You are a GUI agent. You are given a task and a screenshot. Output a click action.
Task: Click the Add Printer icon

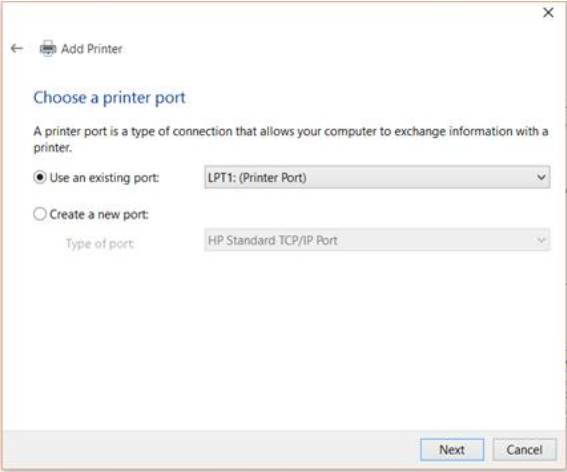coord(48,48)
